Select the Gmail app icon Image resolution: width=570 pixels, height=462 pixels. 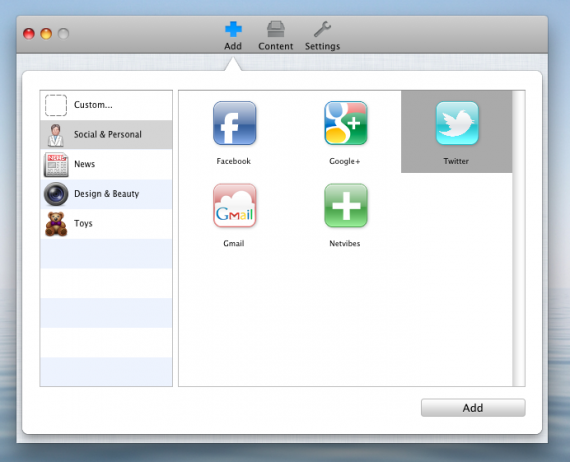pyautogui.click(x=234, y=205)
